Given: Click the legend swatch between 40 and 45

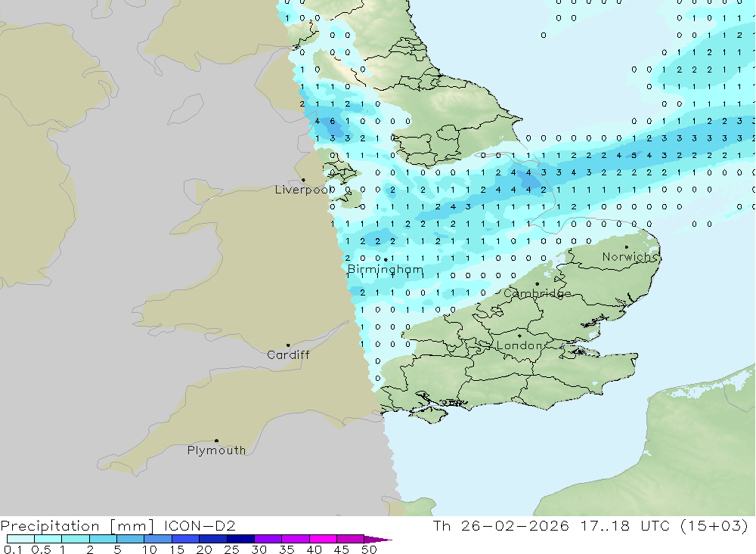Looking at the screenshot, I should click(x=323, y=539).
